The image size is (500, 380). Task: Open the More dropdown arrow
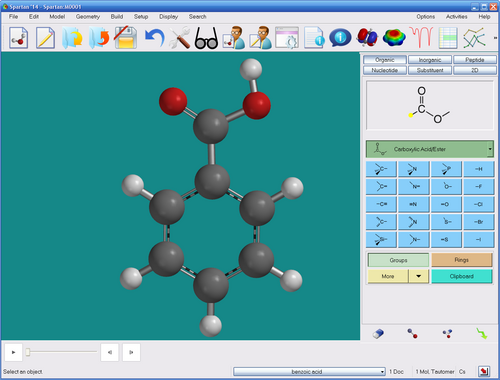pos(419,276)
